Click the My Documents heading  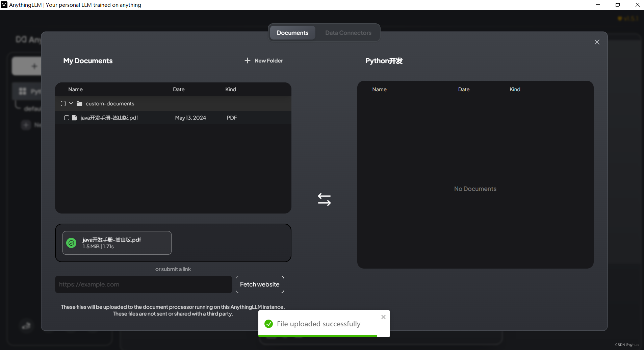[x=88, y=61]
